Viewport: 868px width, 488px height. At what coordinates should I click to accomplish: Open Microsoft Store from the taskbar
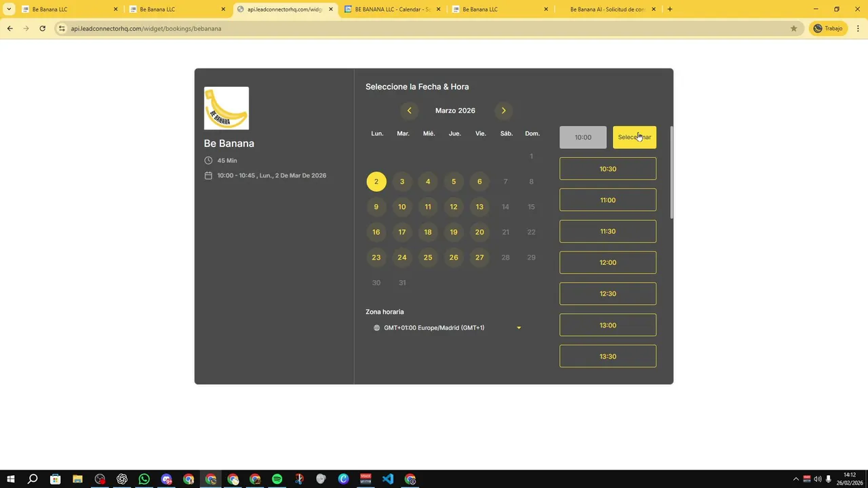(56, 479)
